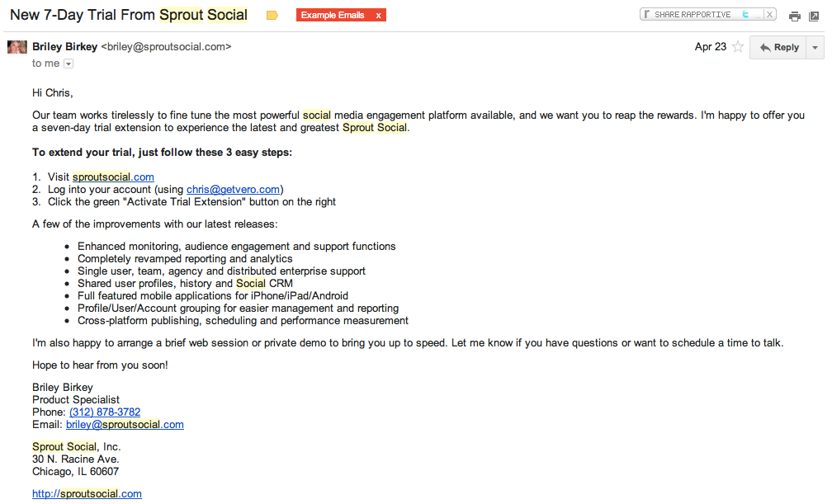The width and height of the screenshot is (832, 504).
Task: Click the chris@getvero.com email link
Action: click(233, 189)
